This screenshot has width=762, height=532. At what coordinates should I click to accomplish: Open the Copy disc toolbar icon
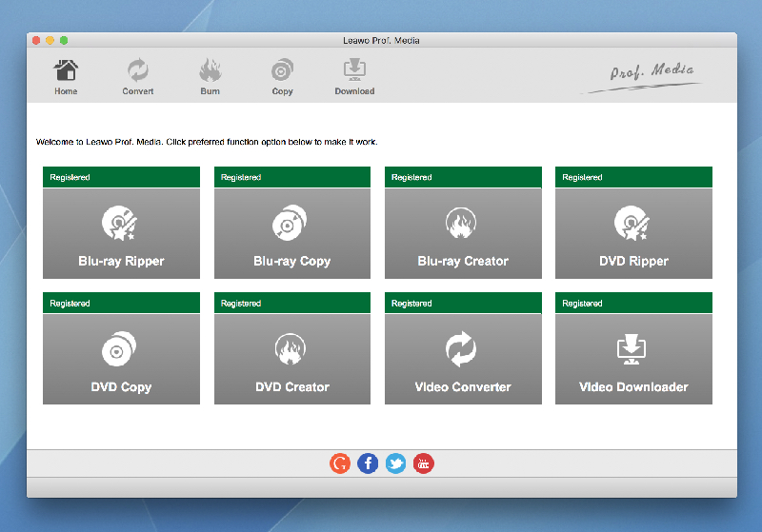tap(282, 70)
